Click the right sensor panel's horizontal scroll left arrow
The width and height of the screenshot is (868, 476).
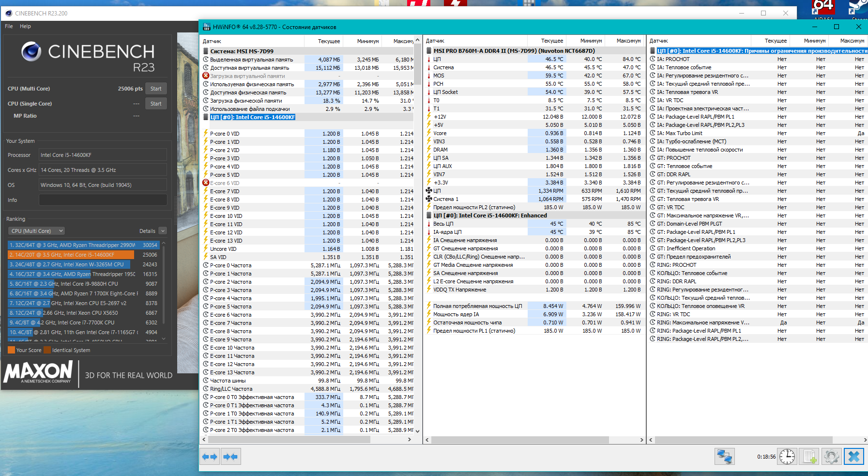651,440
